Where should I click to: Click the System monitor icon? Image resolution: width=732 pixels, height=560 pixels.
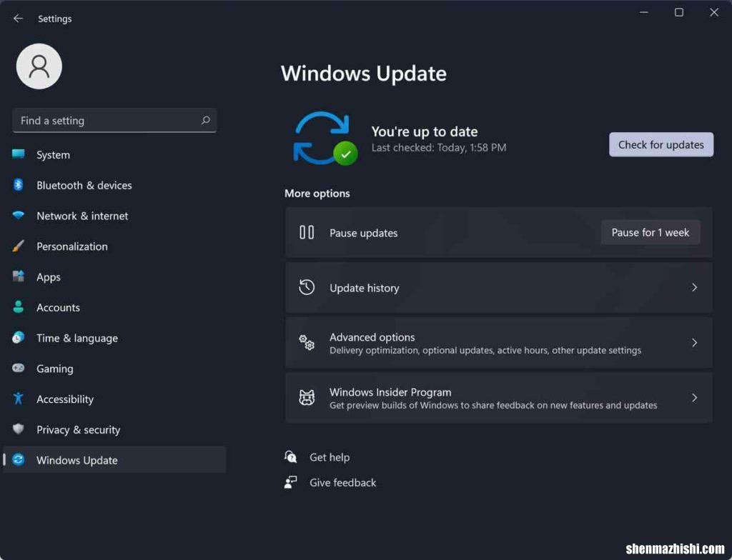pyautogui.click(x=18, y=154)
